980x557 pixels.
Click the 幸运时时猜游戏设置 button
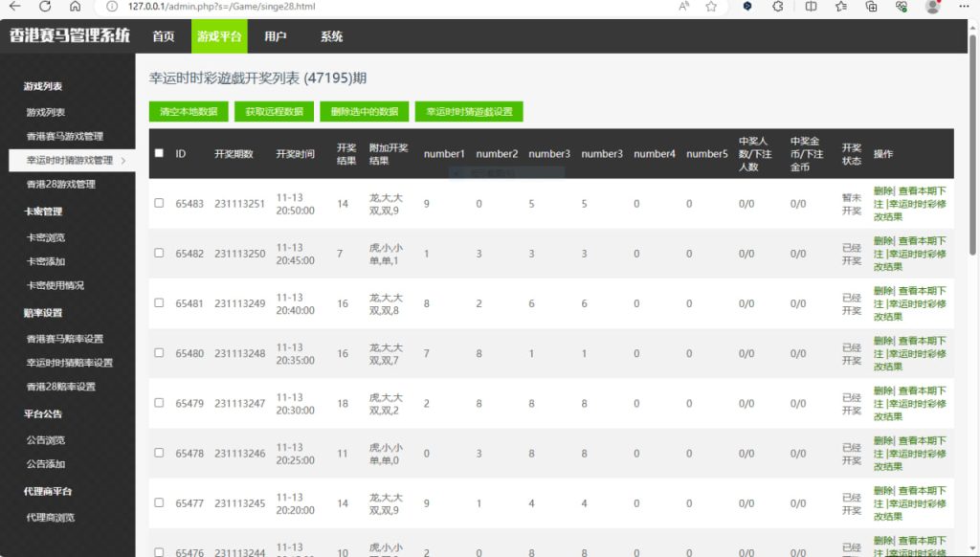coord(469,111)
